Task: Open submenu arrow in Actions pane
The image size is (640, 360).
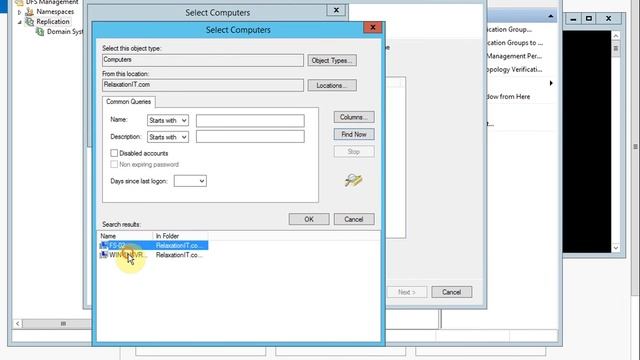Action: 551,83
